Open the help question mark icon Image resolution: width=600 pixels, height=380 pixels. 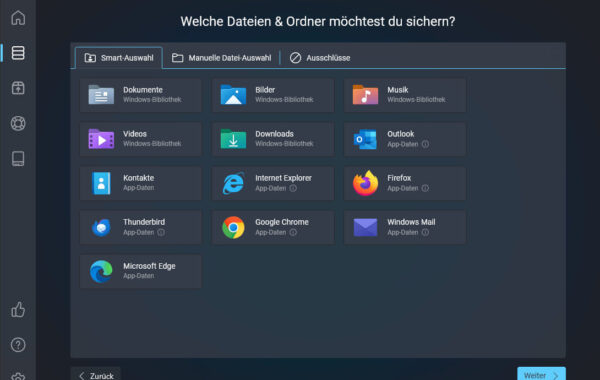[x=18, y=345]
